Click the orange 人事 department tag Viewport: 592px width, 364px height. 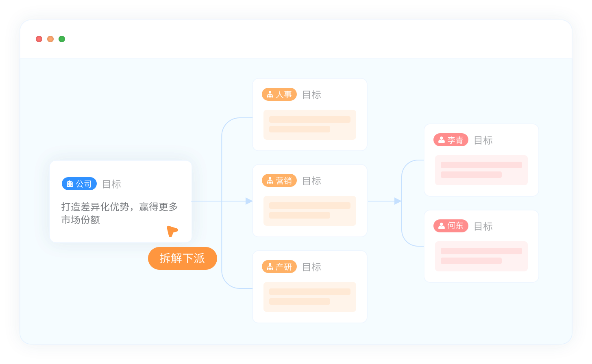(279, 95)
